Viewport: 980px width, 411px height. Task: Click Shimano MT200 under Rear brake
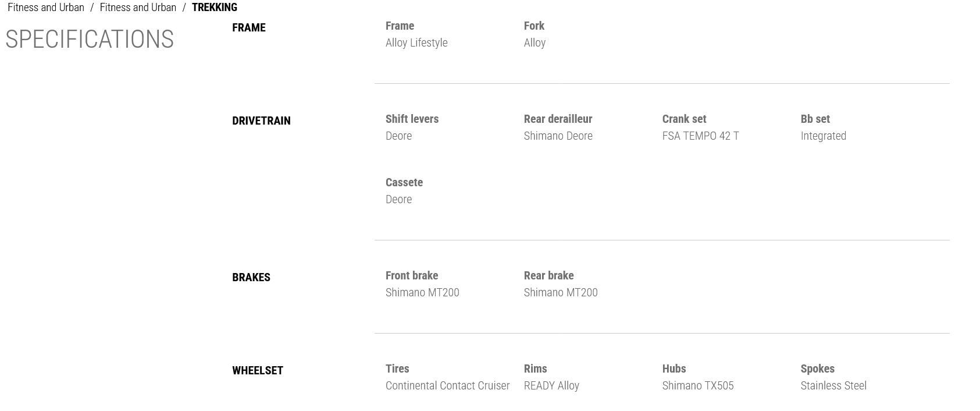pos(560,292)
